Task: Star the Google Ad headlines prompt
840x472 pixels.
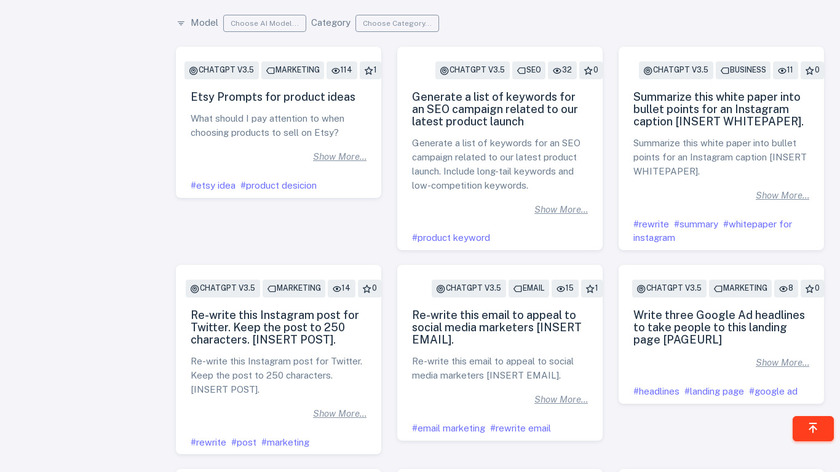Action: pos(810,288)
